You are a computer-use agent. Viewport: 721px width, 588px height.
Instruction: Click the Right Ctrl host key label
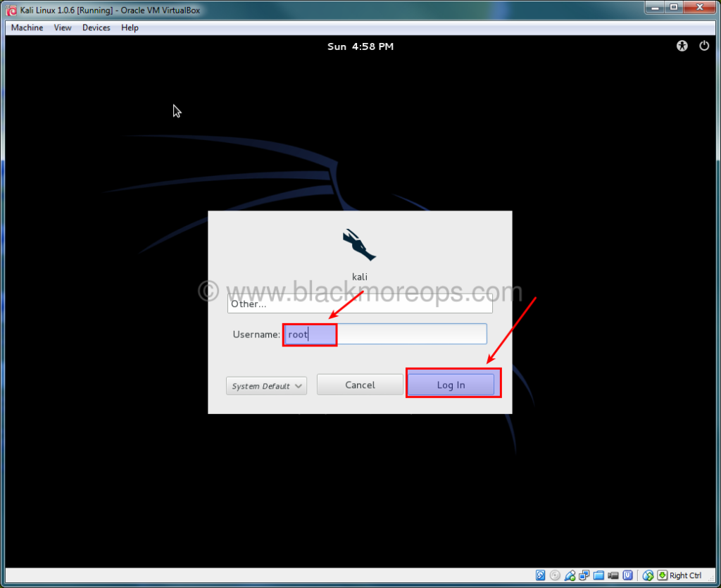click(x=685, y=575)
